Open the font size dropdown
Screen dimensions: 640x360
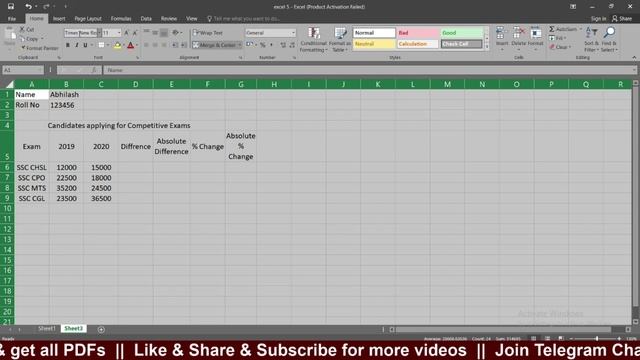(119, 33)
